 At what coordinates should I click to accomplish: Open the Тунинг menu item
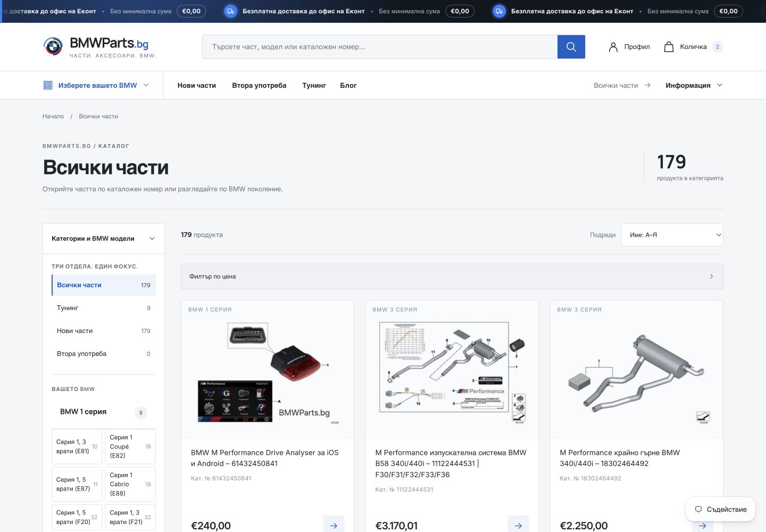[314, 85]
